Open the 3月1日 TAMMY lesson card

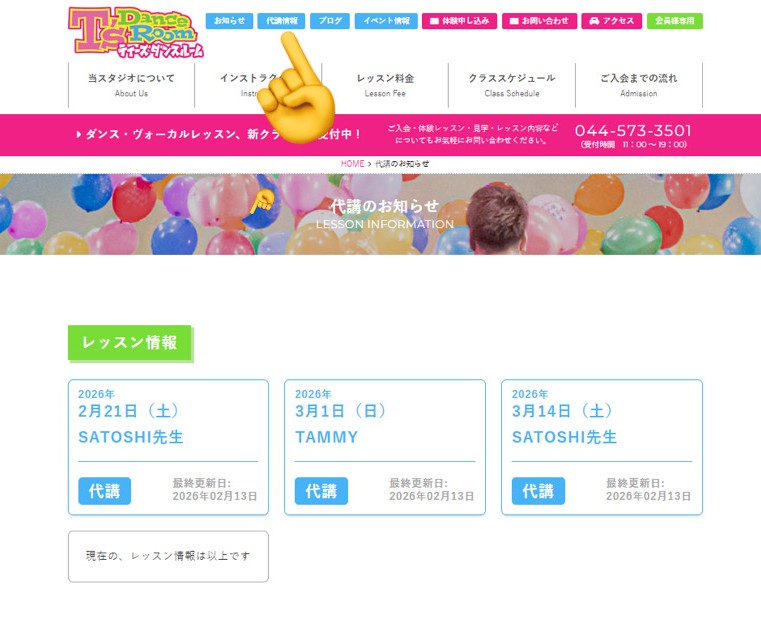point(385,447)
